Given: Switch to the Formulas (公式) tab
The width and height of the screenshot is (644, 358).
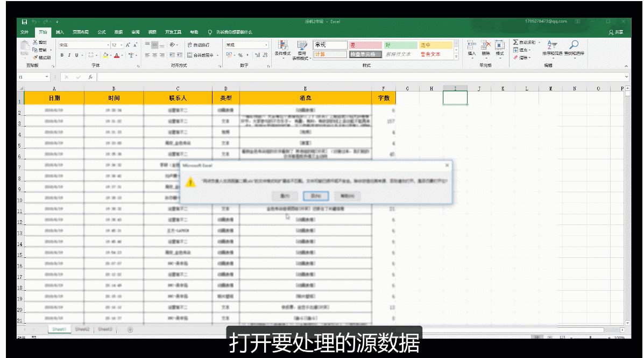Looking at the screenshot, I should point(102,32).
